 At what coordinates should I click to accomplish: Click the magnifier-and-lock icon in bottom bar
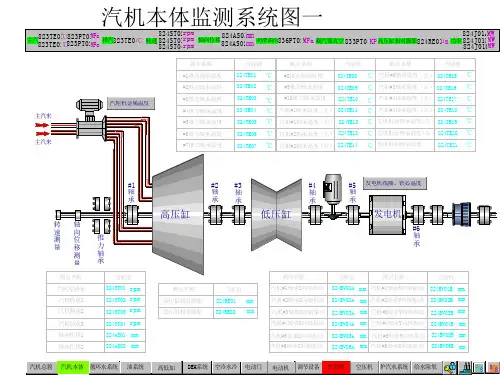(x=450, y=367)
